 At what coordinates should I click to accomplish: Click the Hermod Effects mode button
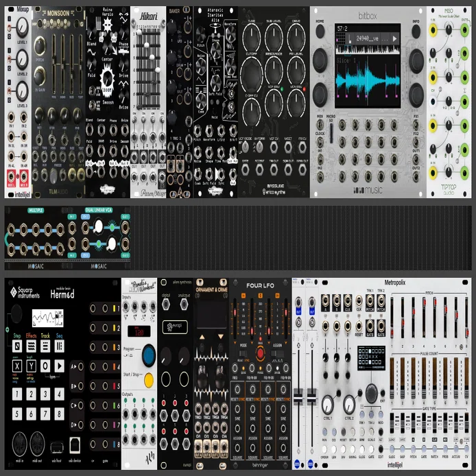32,346
